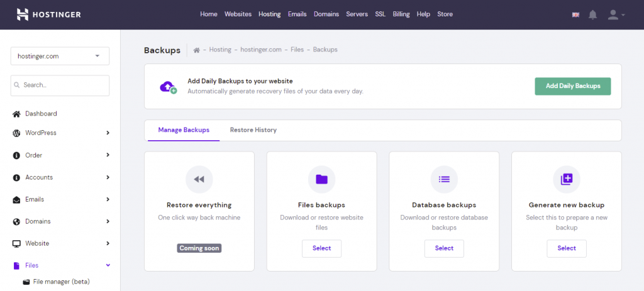
Task: Click the breadcrumb home icon
Action: [197, 50]
